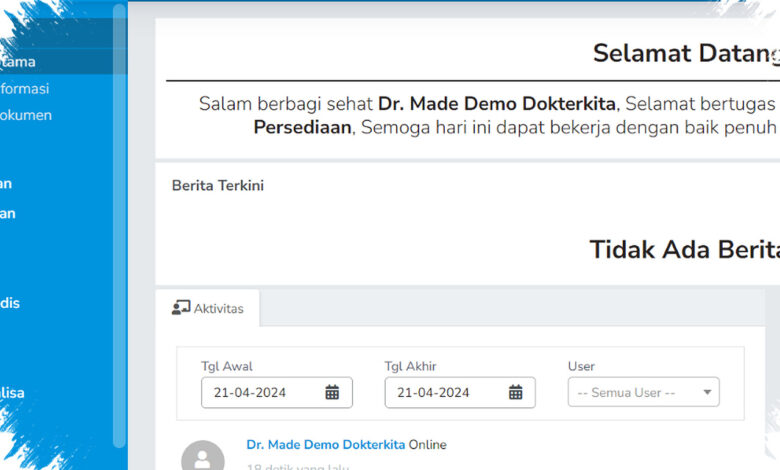Image resolution: width=780 pixels, height=470 pixels.
Task: Switch to the Aktivitas tab
Action: (x=208, y=308)
